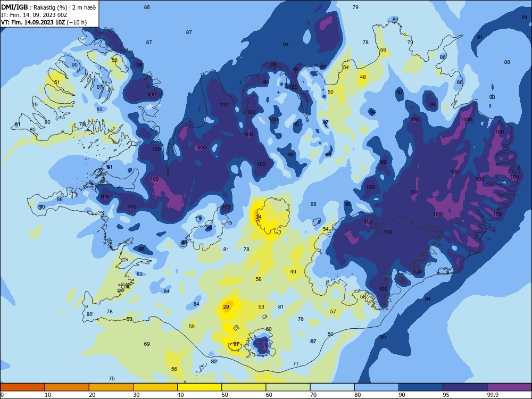Screen dimensions: 532x399
Task: Click the light blue 80–90 legend swatch
Action: click(x=377, y=387)
